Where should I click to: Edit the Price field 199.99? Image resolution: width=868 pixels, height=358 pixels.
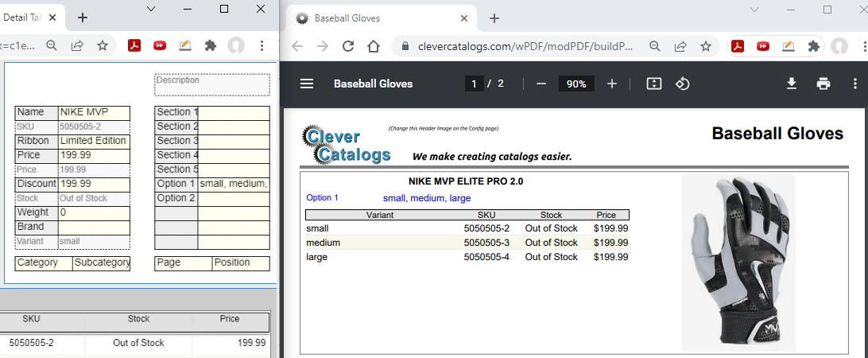[x=94, y=156]
